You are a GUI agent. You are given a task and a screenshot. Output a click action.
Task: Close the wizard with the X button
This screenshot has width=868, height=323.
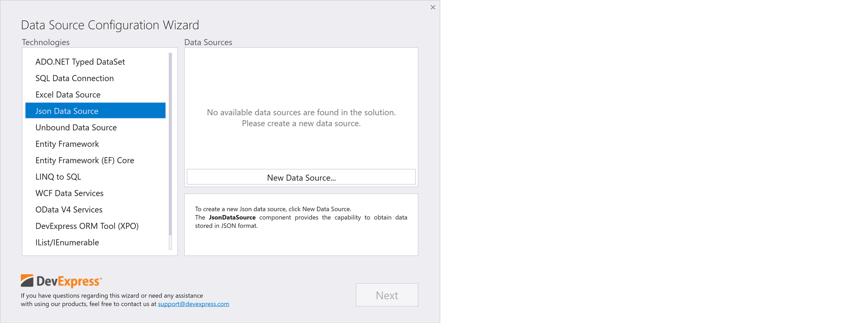click(x=433, y=7)
